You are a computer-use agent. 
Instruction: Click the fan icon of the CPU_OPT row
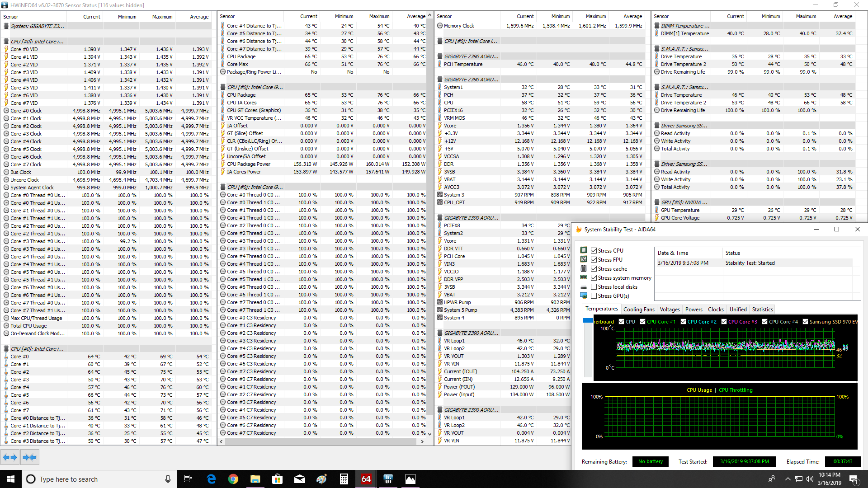[x=440, y=202]
